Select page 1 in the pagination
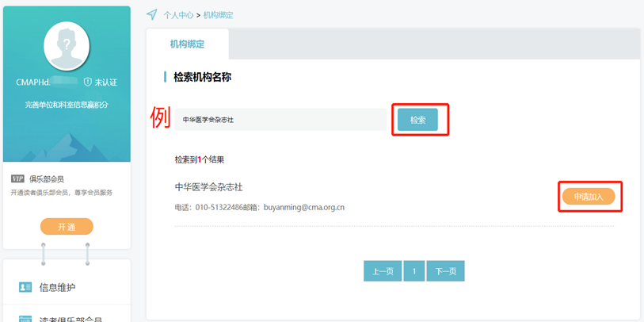 (x=413, y=271)
